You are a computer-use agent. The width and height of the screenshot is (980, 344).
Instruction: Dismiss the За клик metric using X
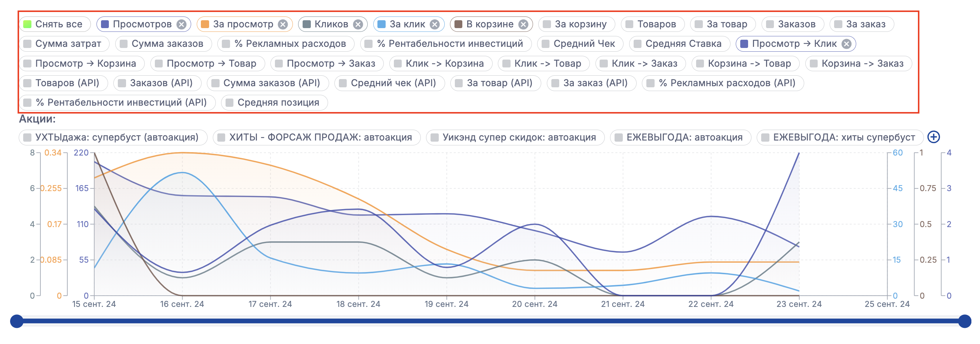435,24
